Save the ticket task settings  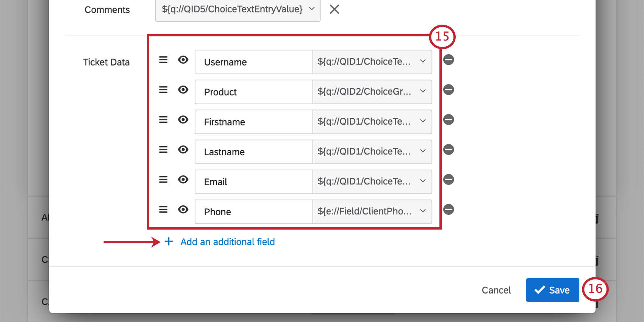[x=552, y=290]
